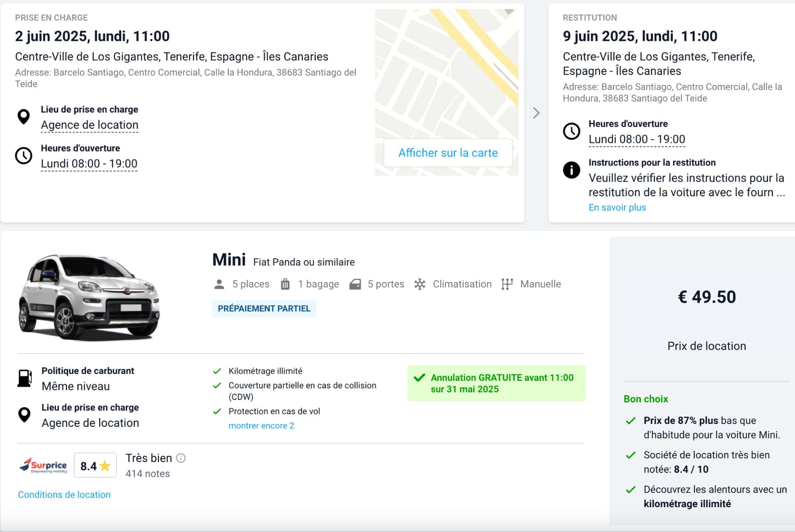Viewport: 795px width, 532px height.
Task: Click the yellow star in 8.4 rating
Action: [x=105, y=466]
